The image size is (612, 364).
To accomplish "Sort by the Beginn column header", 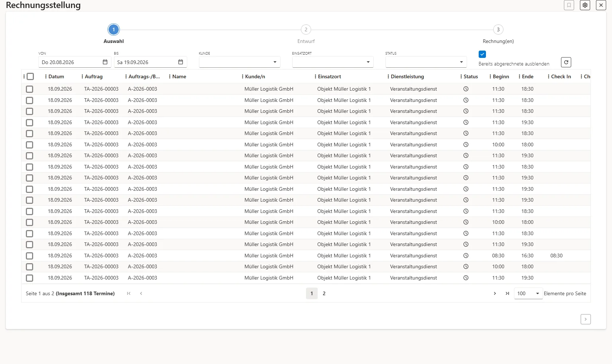I will 501,76.
